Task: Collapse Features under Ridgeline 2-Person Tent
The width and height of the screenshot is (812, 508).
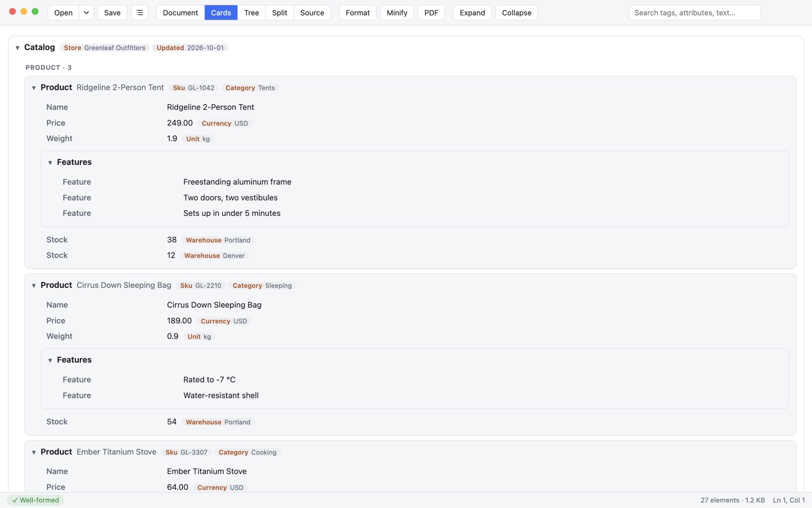Action: coord(50,163)
